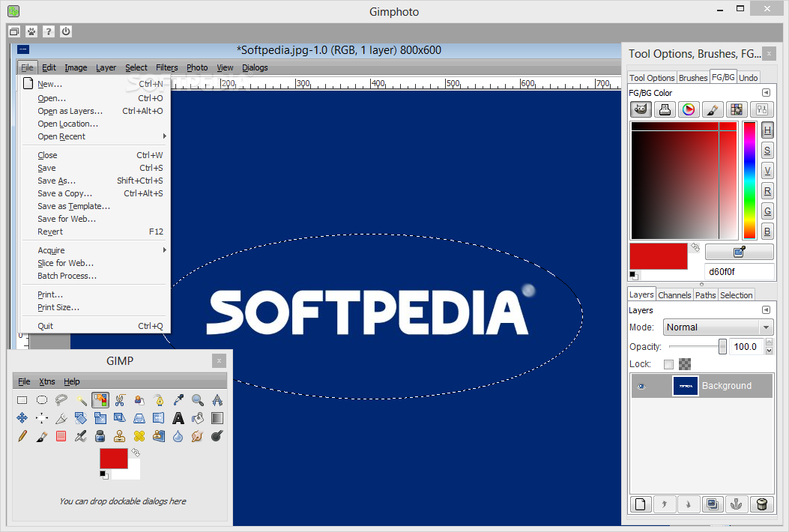Click the rainbow hue strip

point(750,180)
